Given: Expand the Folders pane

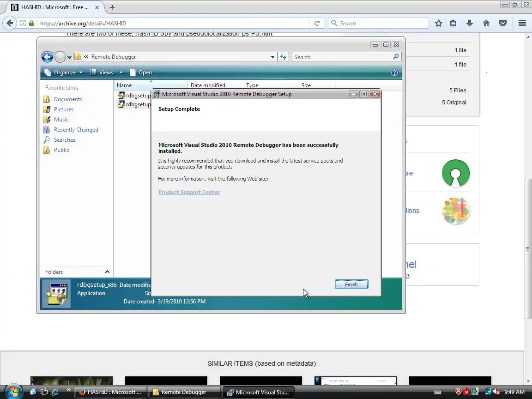Looking at the screenshot, I should point(107,272).
